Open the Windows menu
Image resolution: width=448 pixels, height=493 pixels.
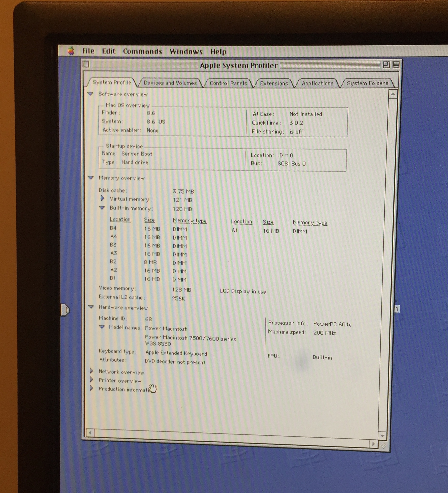point(186,52)
